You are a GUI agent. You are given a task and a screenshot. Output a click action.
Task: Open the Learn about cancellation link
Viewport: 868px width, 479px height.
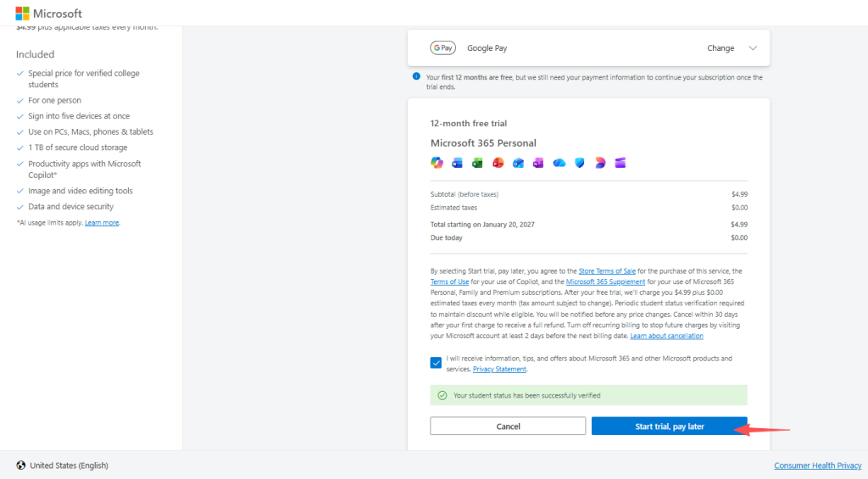(x=666, y=337)
